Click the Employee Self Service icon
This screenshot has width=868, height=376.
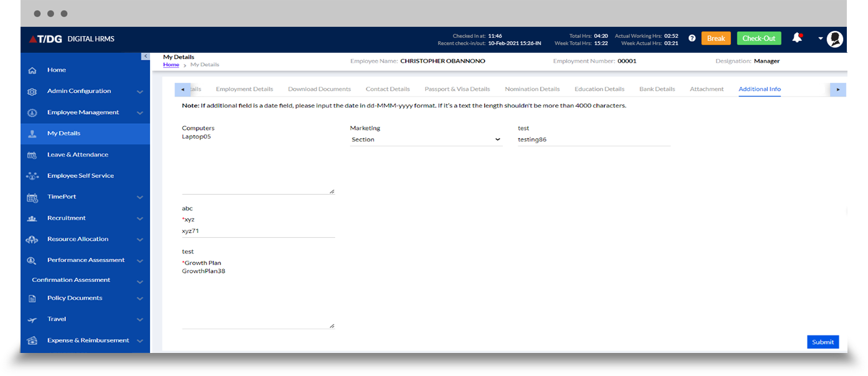(x=32, y=176)
